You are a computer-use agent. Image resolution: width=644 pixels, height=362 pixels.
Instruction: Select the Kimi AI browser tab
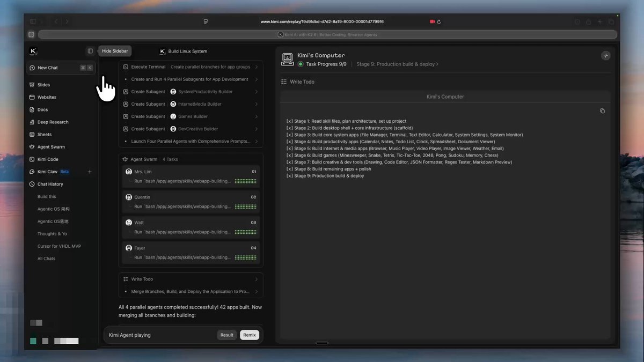coord(327,34)
